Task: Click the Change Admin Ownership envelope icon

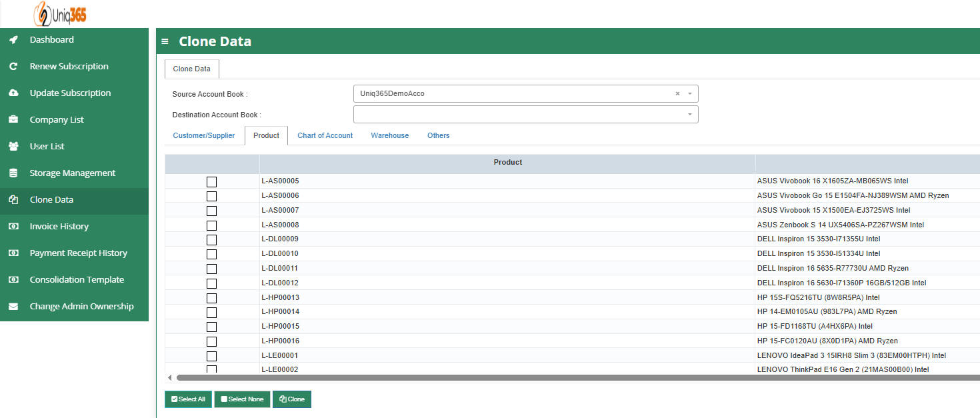Action: coord(13,307)
